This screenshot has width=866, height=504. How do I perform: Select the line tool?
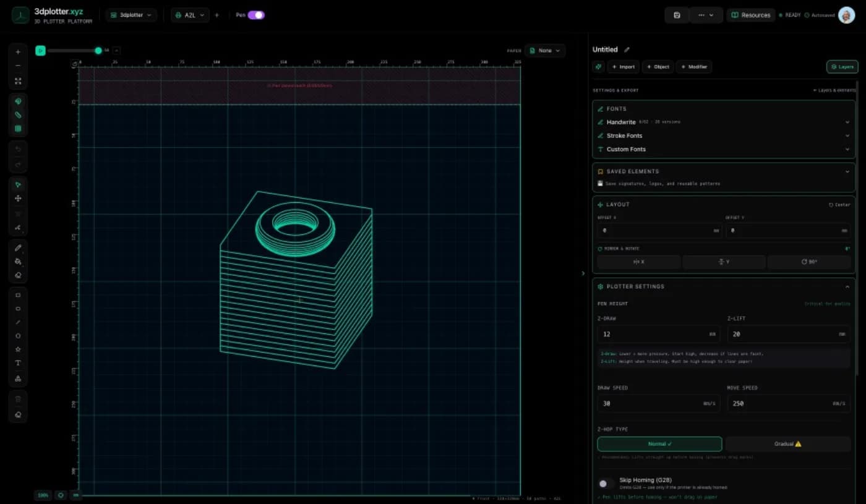coord(18,322)
